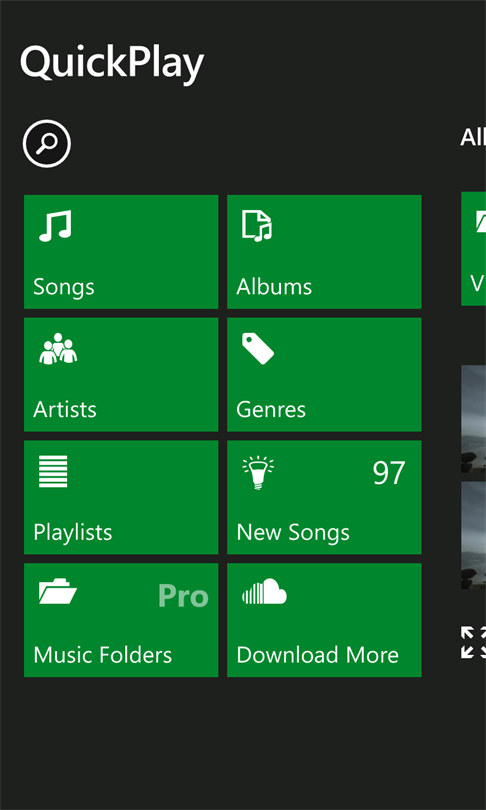486x810 pixels.
Task: Click the Albums document-note icon
Action: (257, 226)
